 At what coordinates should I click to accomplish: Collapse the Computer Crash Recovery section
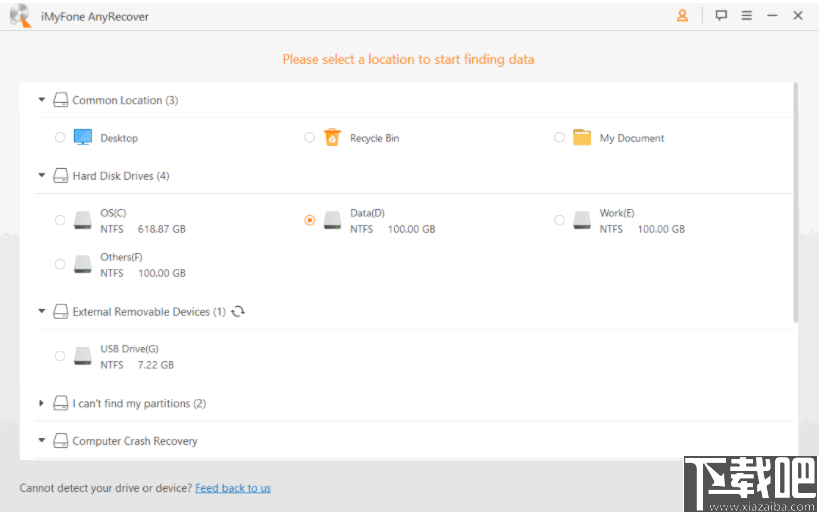click(42, 441)
